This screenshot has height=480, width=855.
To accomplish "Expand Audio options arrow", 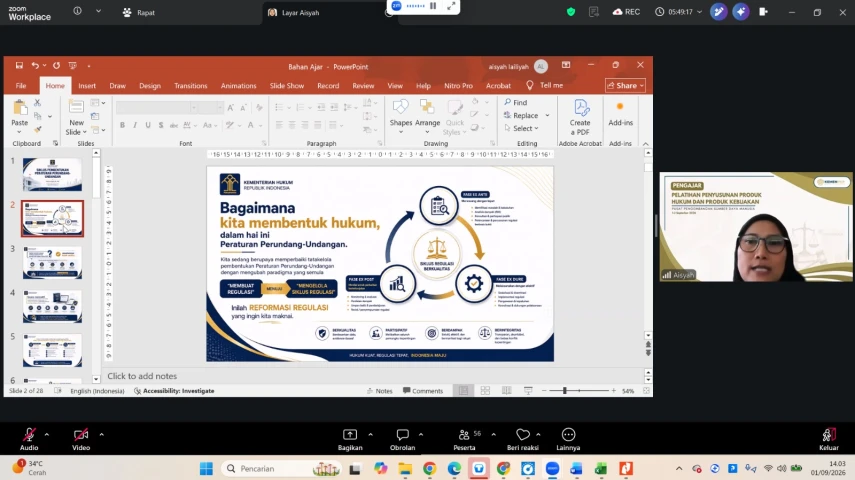I will [47, 435].
